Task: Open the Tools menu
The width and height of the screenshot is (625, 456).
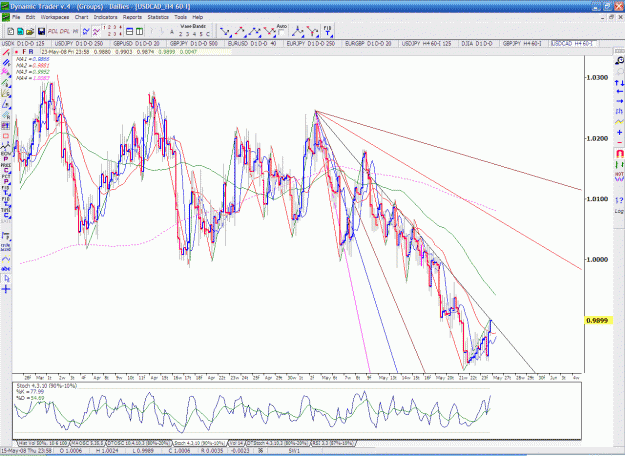Action: point(180,17)
